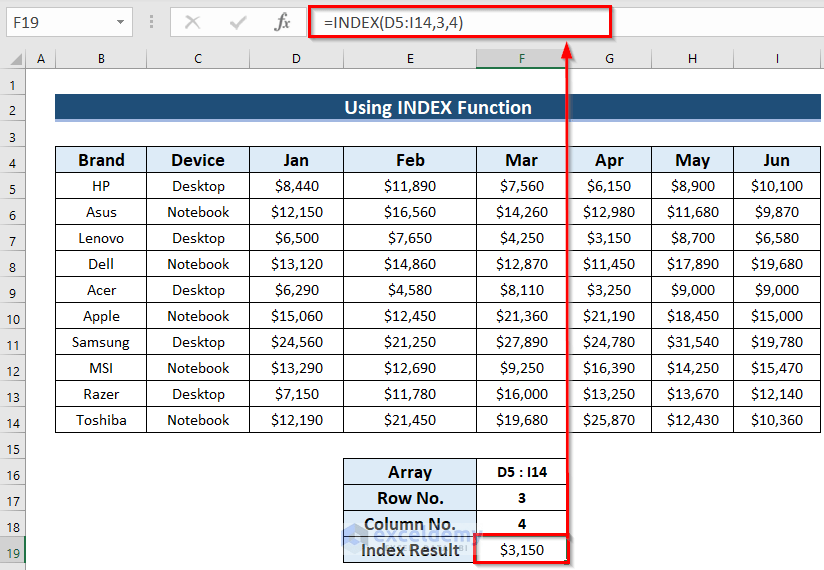Open the Insert Function fx icon
This screenshot has width=824, height=570.
[x=282, y=22]
